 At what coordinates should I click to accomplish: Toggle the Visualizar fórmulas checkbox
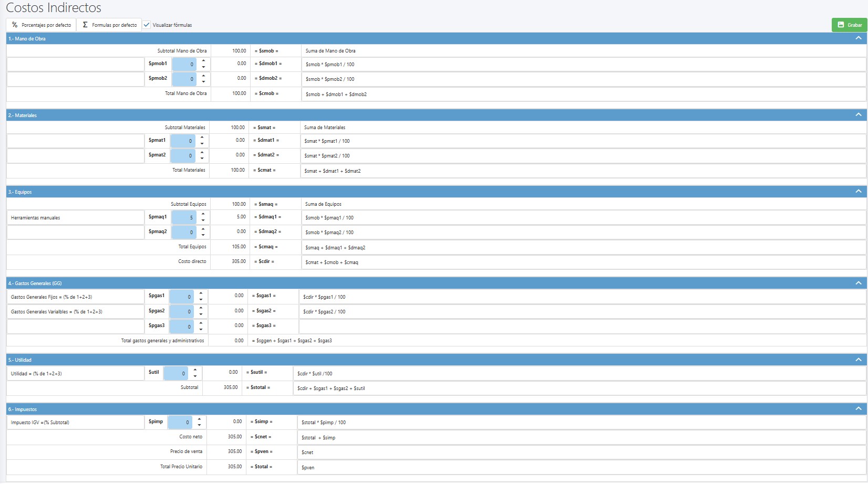[x=147, y=25]
